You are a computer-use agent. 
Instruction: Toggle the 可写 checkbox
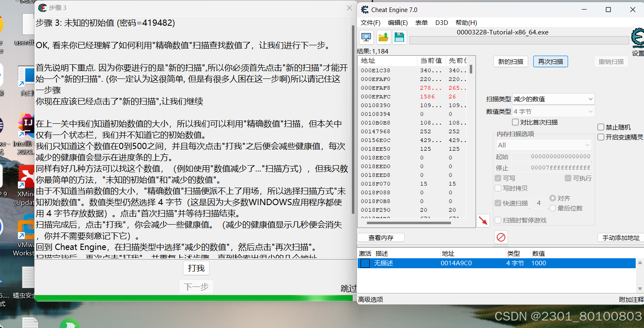pos(498,178)
